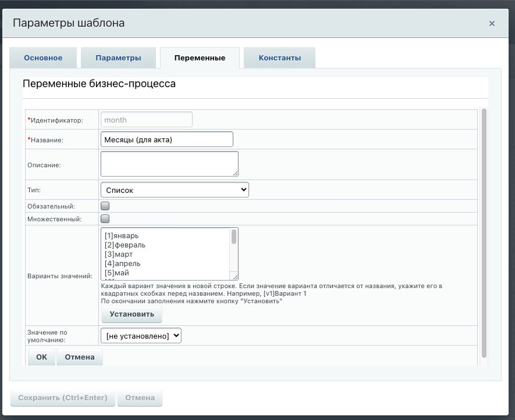
Task: Switch to the Основное tab
Action: pos(43,58)
